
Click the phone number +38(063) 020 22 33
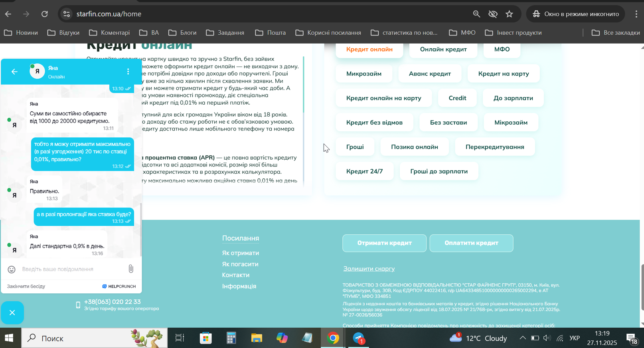113,302
